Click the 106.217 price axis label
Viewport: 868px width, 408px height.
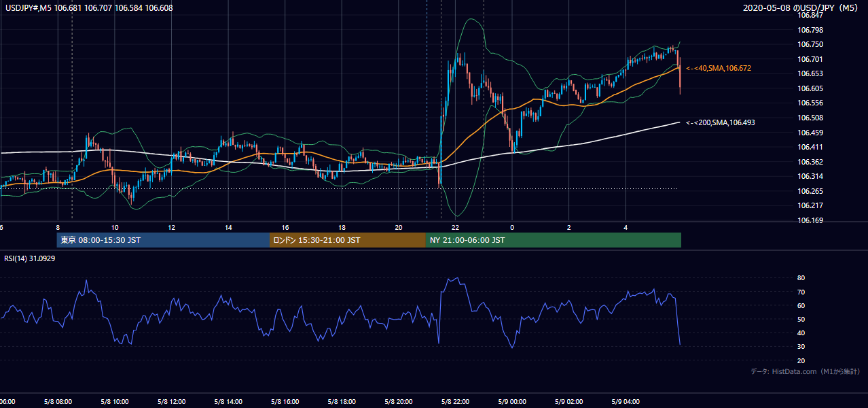click(810, 205)
